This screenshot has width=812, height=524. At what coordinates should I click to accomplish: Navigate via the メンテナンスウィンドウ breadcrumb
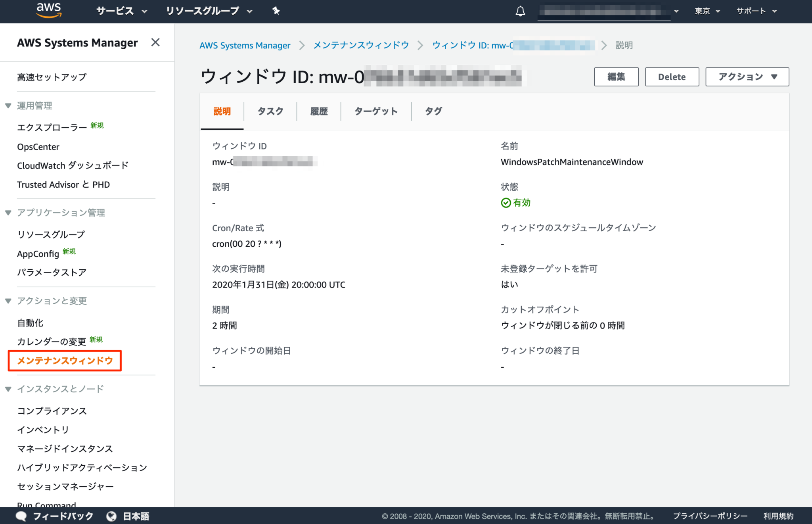pos(360,45)
